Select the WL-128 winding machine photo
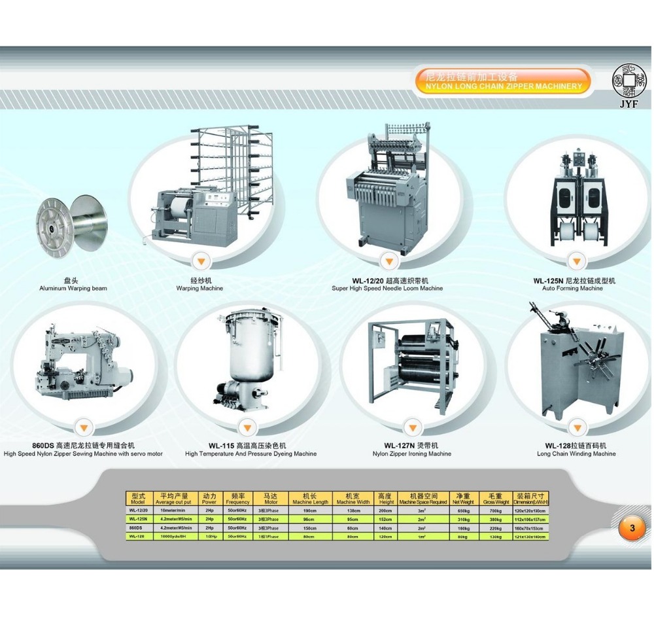 pyautogui.click(x=577, y=361)
